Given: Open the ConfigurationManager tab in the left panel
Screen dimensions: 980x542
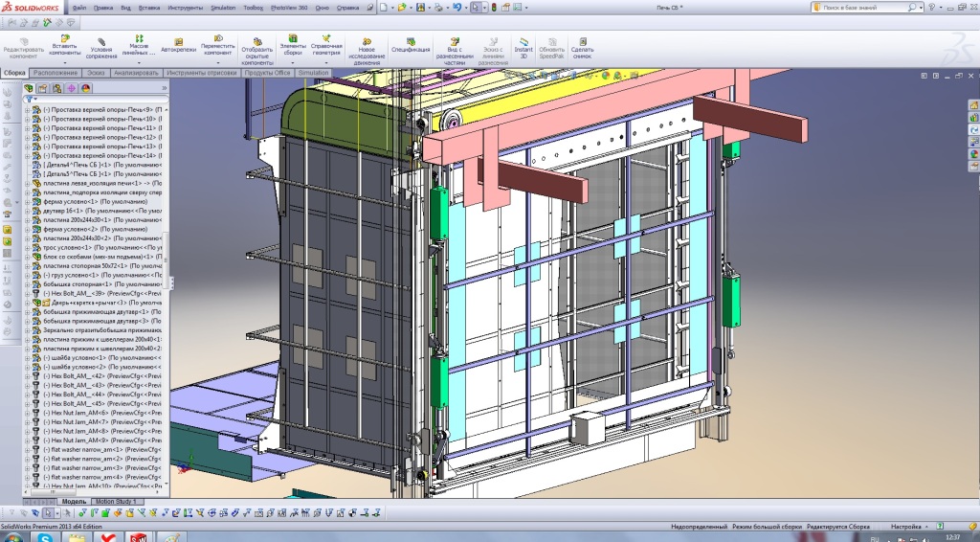Looking at the screenshot, I should click(x=56, y=88).
